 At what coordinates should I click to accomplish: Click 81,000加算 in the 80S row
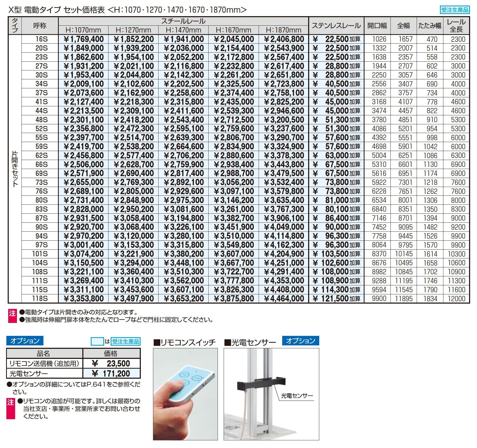tap(336, 200)
